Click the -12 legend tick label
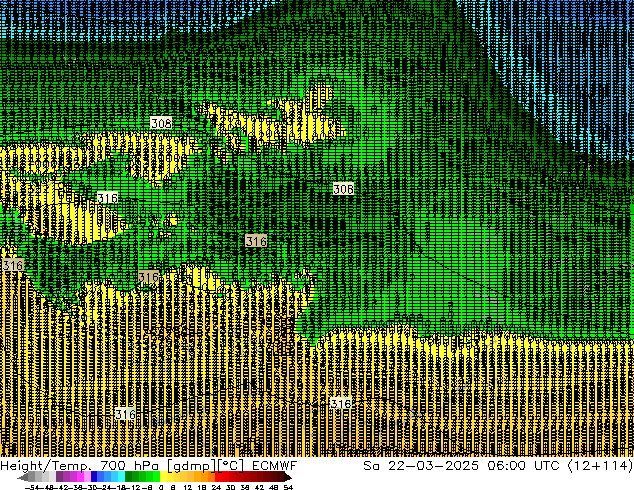Image resolution: width=634 pixels, height=490 pixels. tap(134, 488)
